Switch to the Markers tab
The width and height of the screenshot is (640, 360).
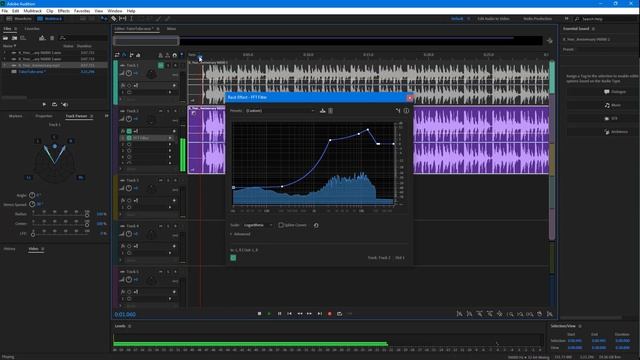16,116
